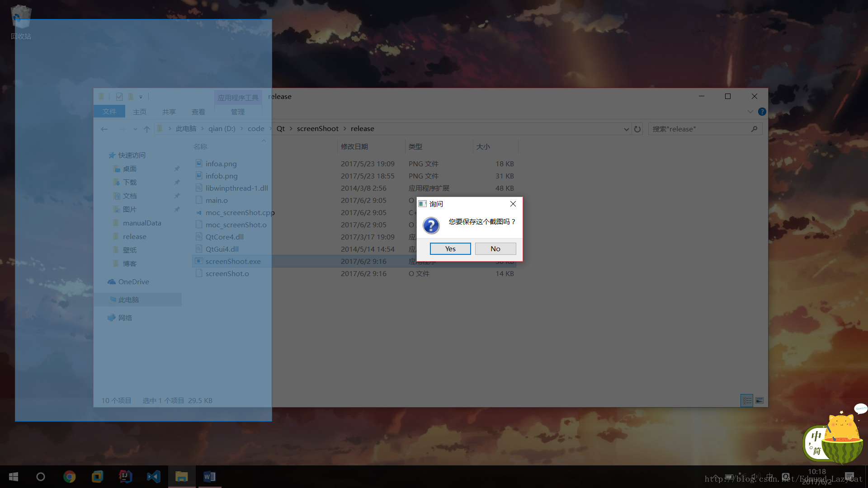Open the address bar history dropdown
This screenshot has height=488, width=868.
click(x=626, y=129)
